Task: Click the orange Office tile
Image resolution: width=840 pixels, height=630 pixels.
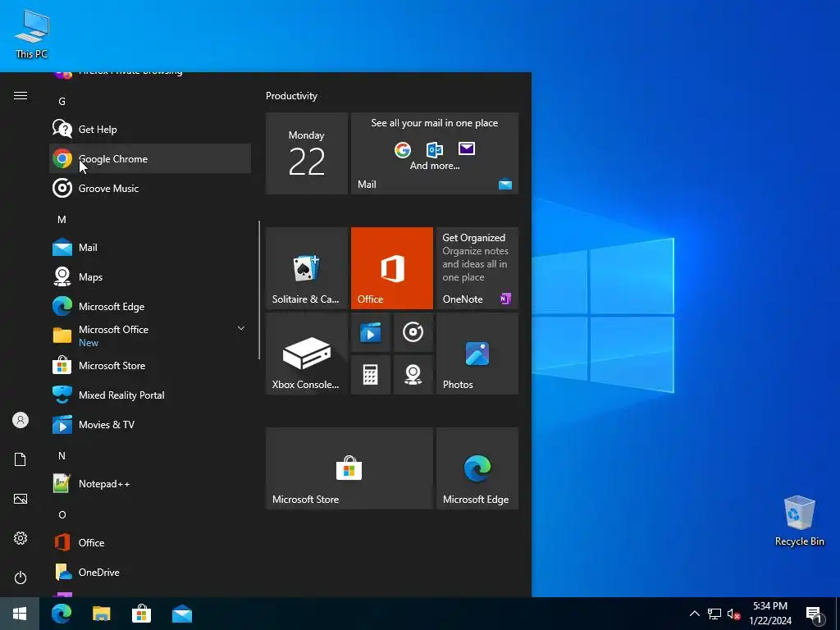Action: [x=391, y=268]
